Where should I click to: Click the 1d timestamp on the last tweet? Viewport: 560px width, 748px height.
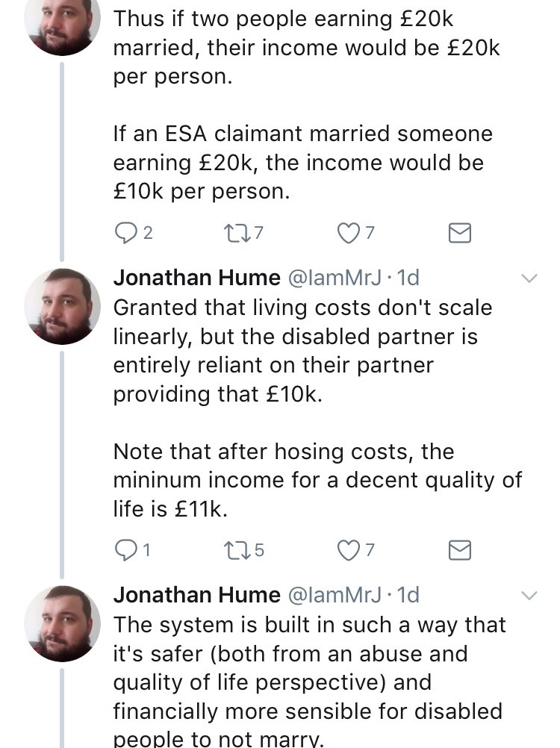pos(408,595)
